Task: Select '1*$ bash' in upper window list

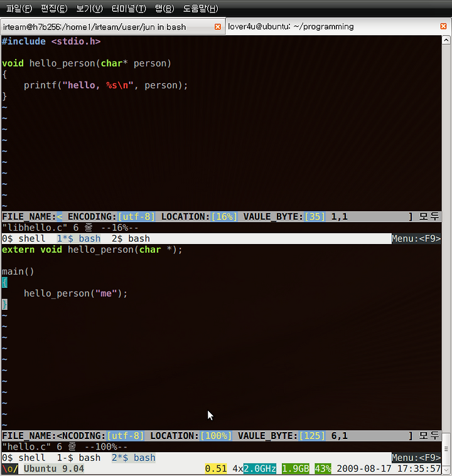Action: tap(78, 238)
